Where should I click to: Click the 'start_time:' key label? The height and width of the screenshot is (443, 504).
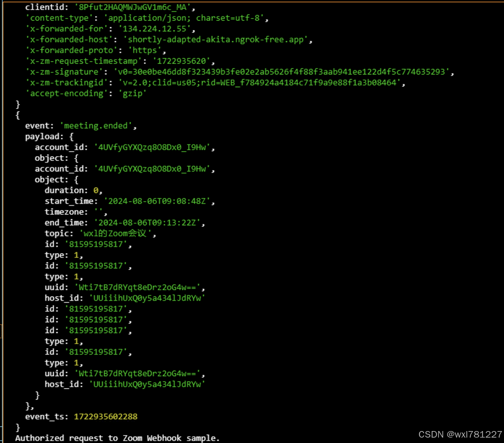(71, 201)
